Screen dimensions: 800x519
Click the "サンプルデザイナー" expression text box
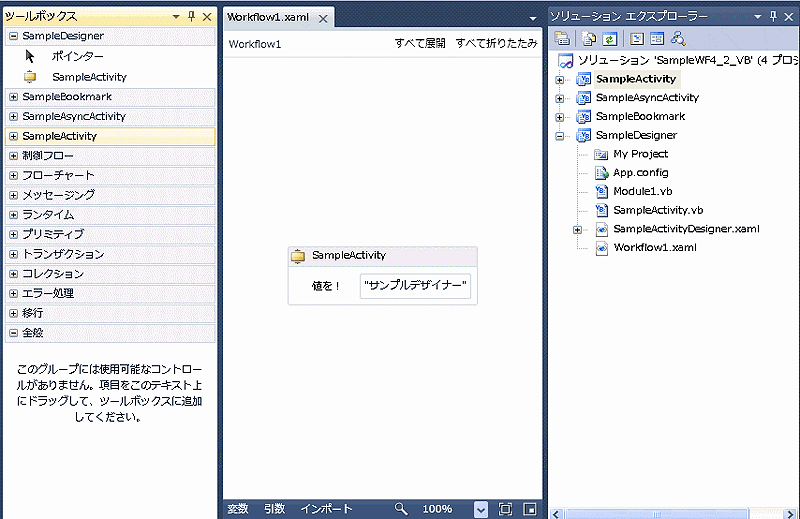415,286
